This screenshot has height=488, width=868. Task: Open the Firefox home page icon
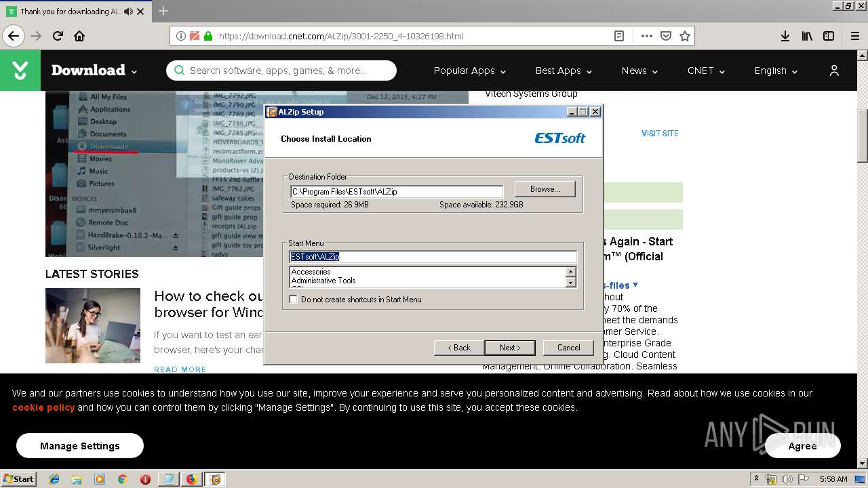click(x=79, y=36)
